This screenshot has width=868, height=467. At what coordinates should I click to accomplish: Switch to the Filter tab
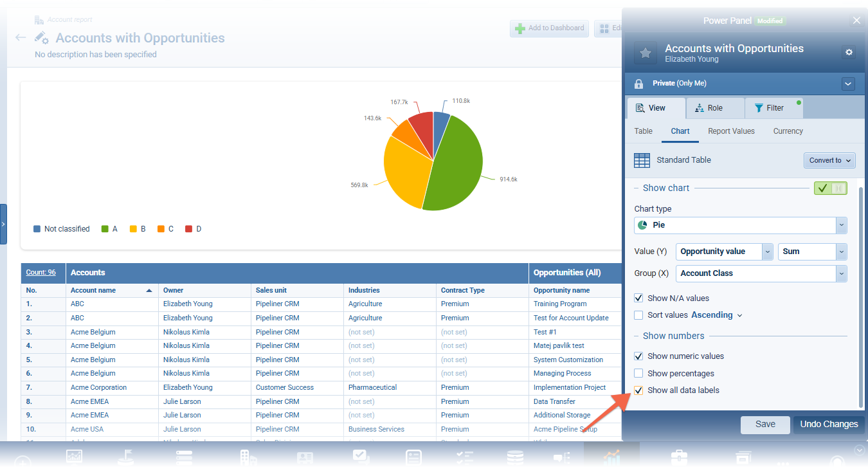773,108
